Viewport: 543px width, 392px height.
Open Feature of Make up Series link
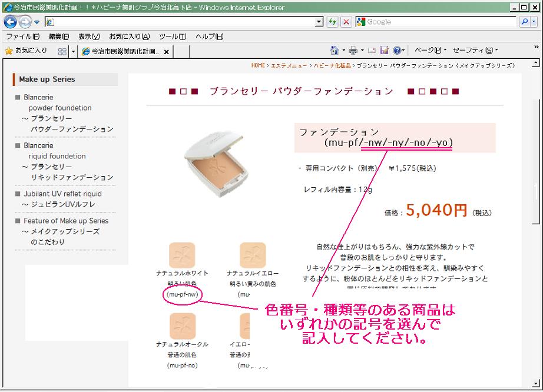coord(62,231)
